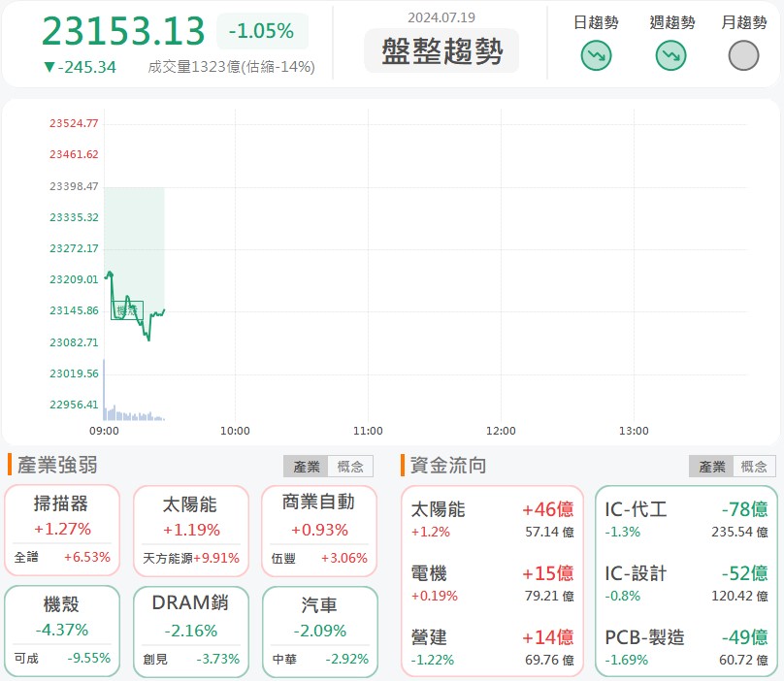Click the ▼-245.34 point change
This screenshot has height=681, width=784.
tap(80, 67)
